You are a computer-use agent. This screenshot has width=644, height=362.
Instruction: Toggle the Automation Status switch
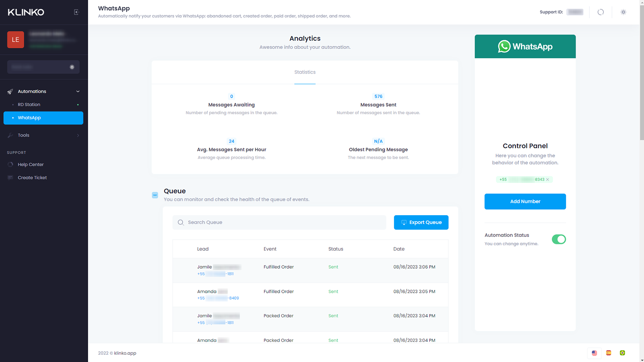(559, 239)
